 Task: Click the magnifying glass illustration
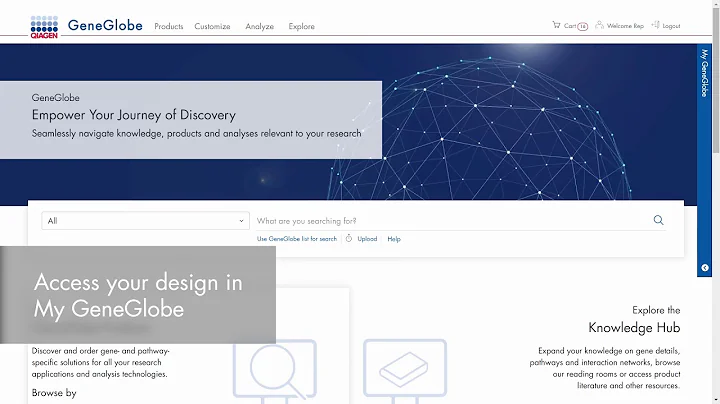[x=275, y=370]
